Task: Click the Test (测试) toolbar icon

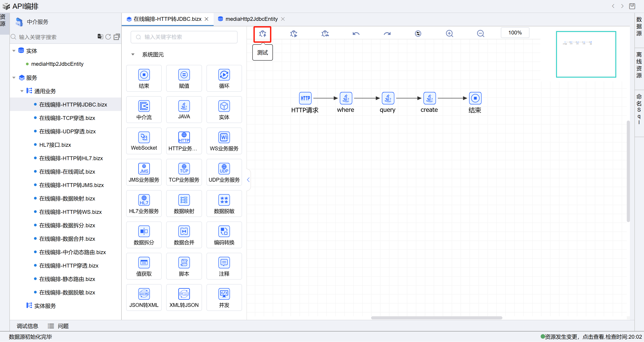Action: pos(262,34)
